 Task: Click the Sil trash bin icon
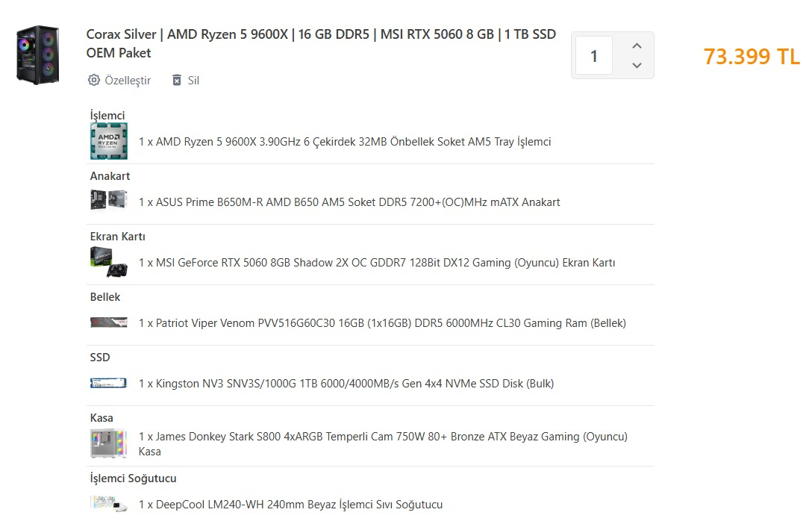pyautogui.click(x=177, y=80)
